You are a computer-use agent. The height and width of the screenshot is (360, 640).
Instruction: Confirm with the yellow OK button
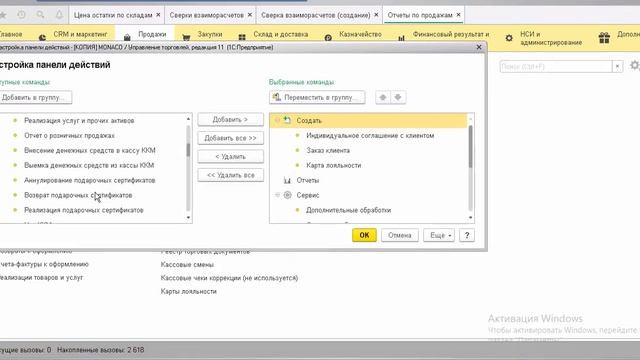[364, 235]
